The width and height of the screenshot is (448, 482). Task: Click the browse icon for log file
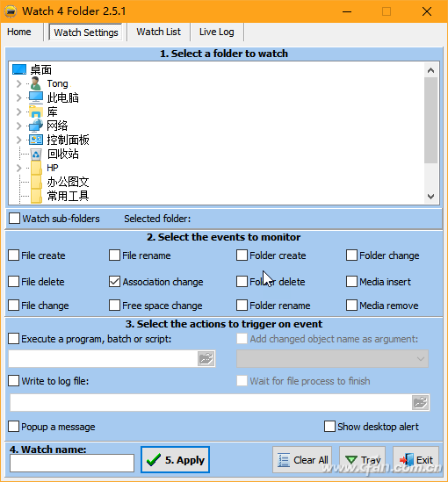tap(420, 402)
